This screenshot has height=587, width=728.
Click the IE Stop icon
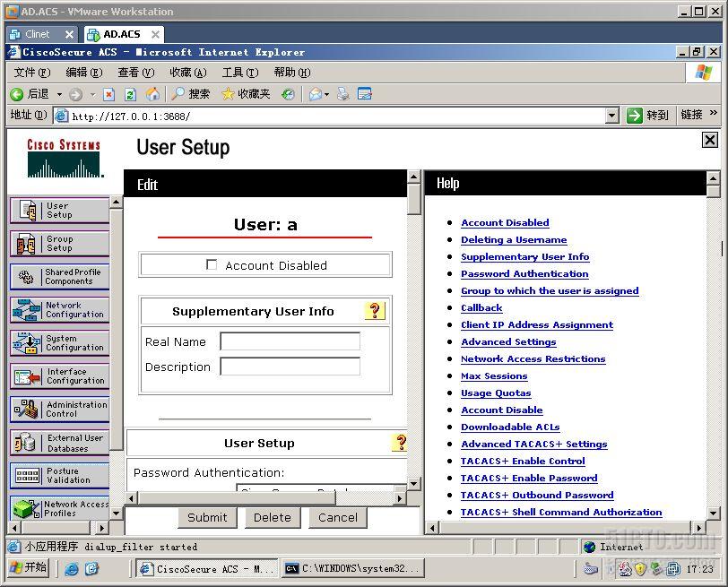point(108,95)
